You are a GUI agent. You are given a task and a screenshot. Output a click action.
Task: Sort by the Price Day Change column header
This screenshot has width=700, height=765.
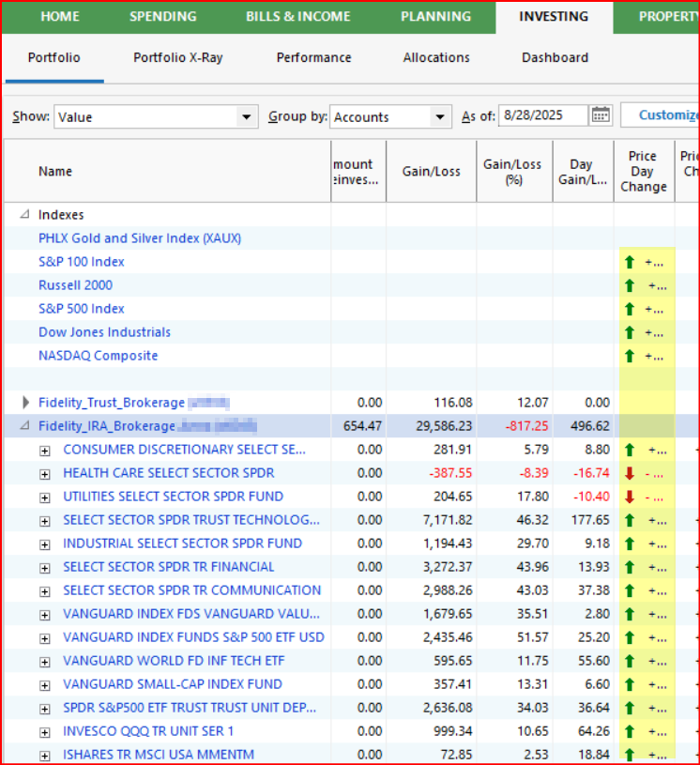pyautogui.click(x=644, y=172)
